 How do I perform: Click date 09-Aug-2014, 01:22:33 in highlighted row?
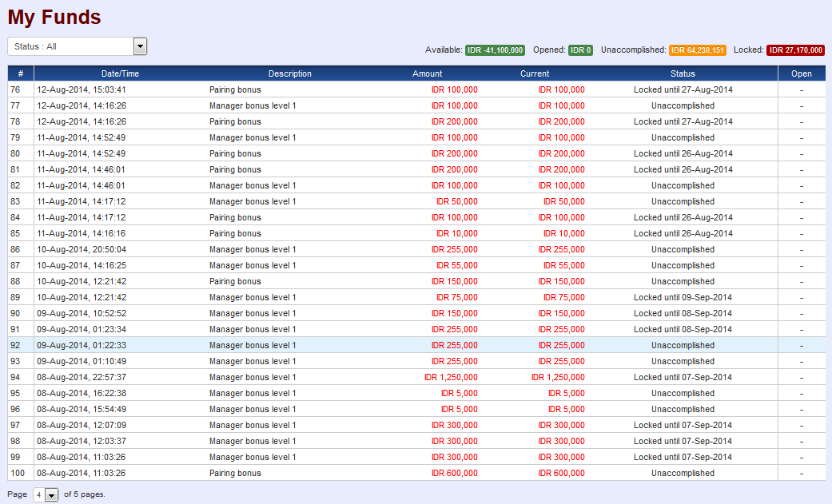click(x=82, y=345)
